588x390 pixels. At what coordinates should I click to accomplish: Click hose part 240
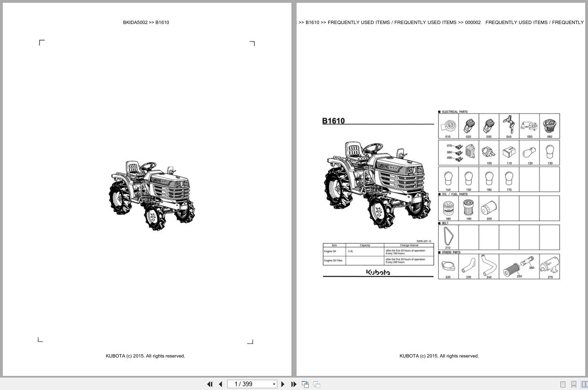(488, 265)
